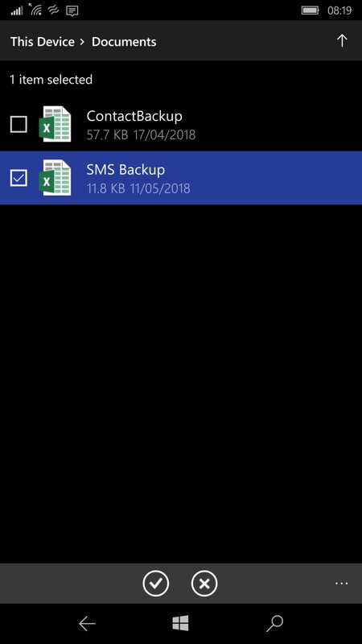Select the SMS Backup file name
Image resolution: width=362 pixels, height=644 pixels.
pos(125,170)
